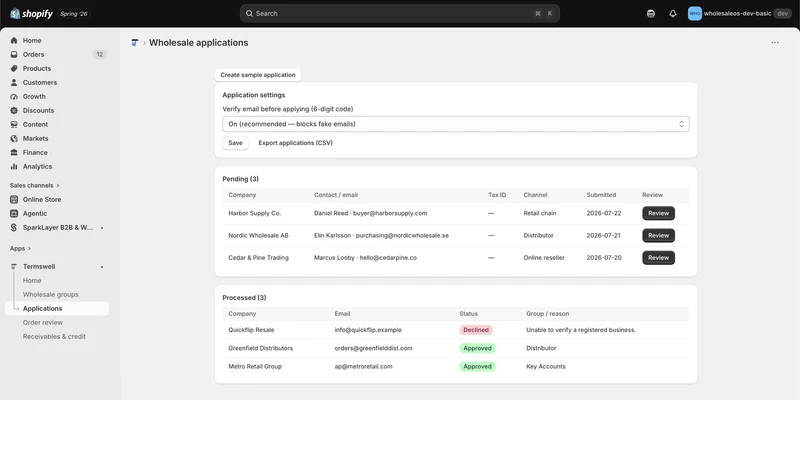Review Nordic Wholesale AB application

tap(658, 236)
